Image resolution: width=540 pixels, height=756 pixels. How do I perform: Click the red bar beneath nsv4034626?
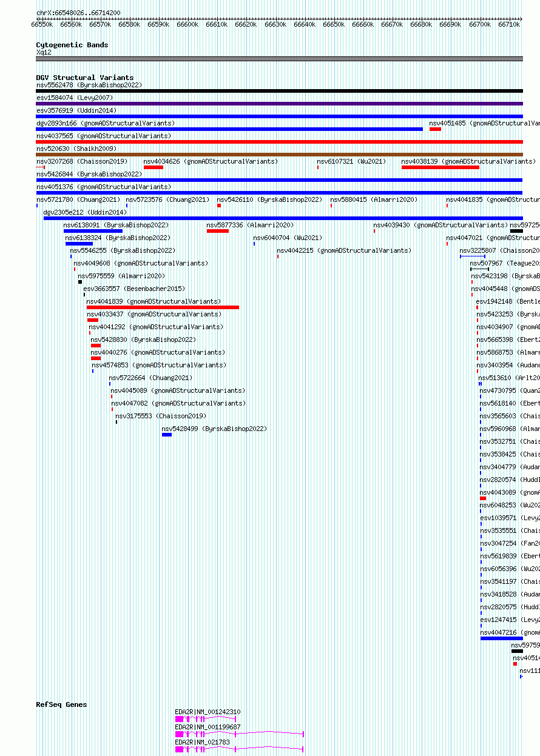coord(154,167)
